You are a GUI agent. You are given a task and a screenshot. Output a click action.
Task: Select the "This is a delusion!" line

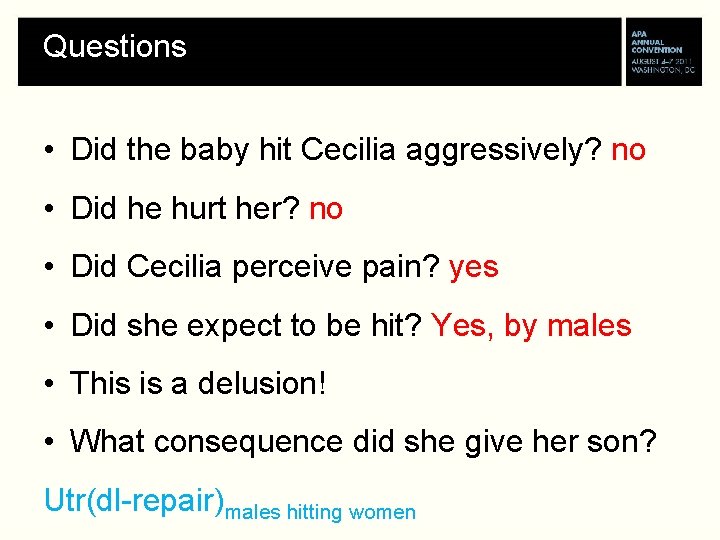[198, 384]
